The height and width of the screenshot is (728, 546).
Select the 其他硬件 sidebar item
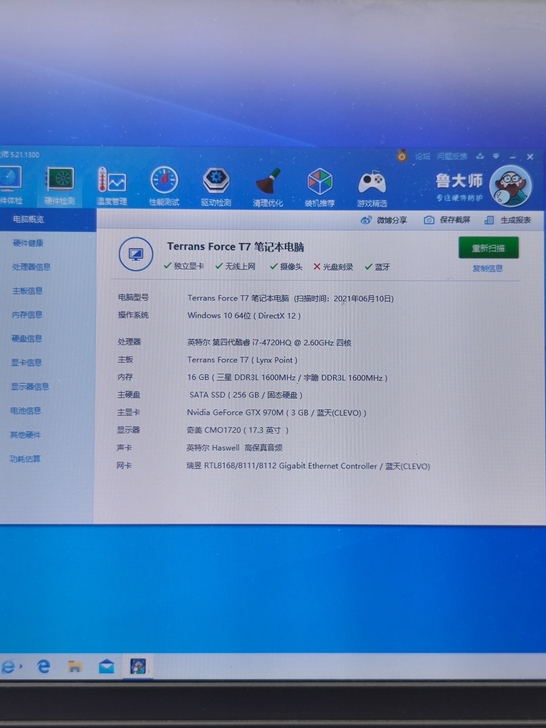point(26,435)
